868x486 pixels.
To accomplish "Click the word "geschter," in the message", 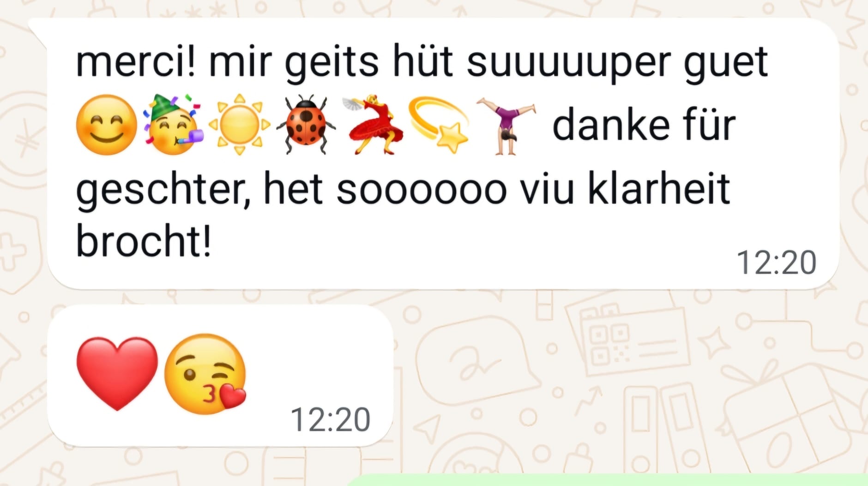I will pyautogui.click(x=163, y=190).
